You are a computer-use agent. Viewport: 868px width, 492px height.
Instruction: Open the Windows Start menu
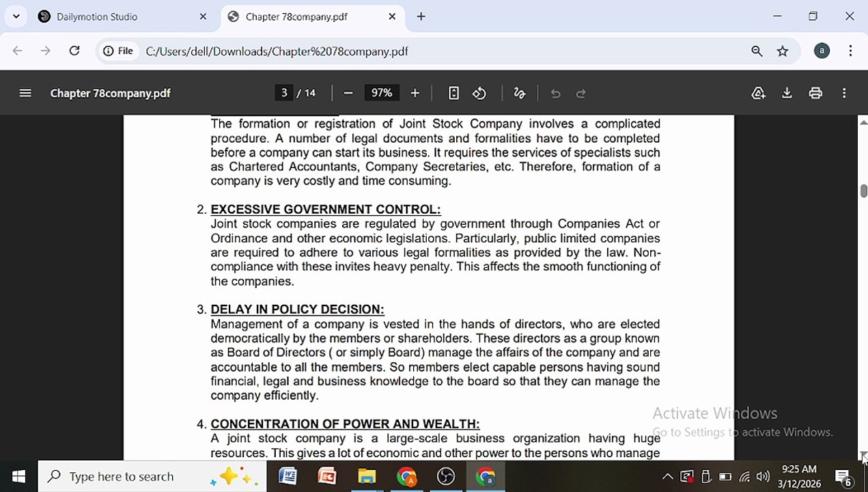coord(18,476)
